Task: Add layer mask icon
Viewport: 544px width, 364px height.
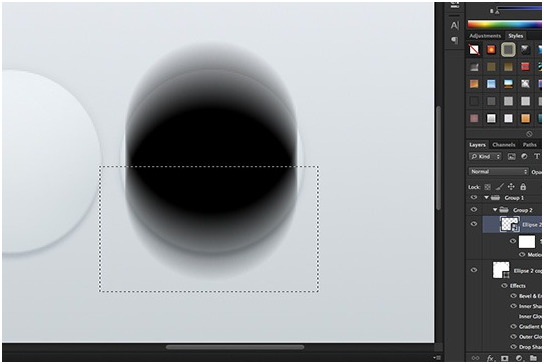Action: [x=504, y=358]
